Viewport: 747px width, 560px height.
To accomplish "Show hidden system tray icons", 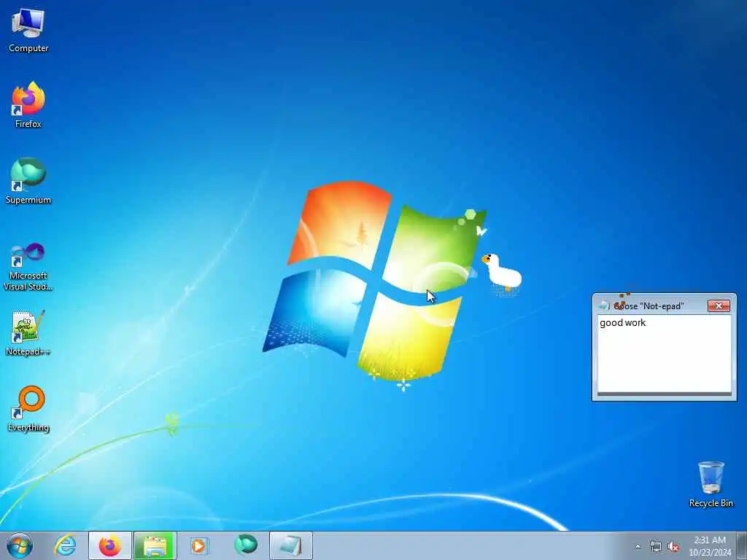I will pyautogui.click(x=638, y=546).
